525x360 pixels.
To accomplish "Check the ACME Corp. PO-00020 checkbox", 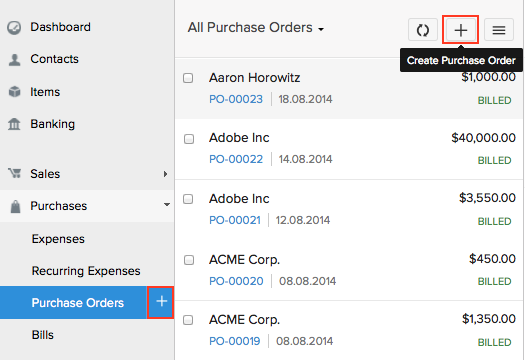I will [x=189, y=260].
